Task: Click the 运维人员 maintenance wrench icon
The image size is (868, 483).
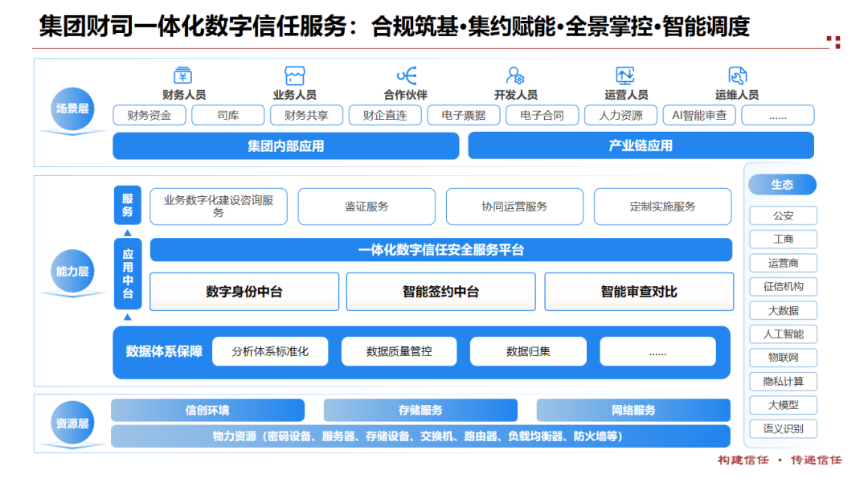Action: click(x=737, y=76)
